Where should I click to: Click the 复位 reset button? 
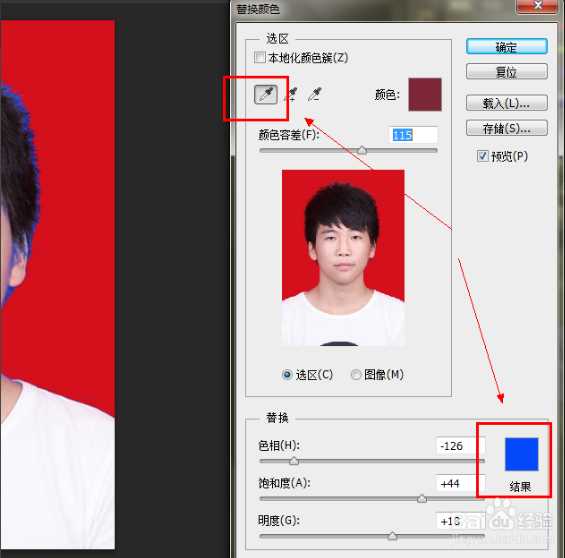[x=507, y=72]
